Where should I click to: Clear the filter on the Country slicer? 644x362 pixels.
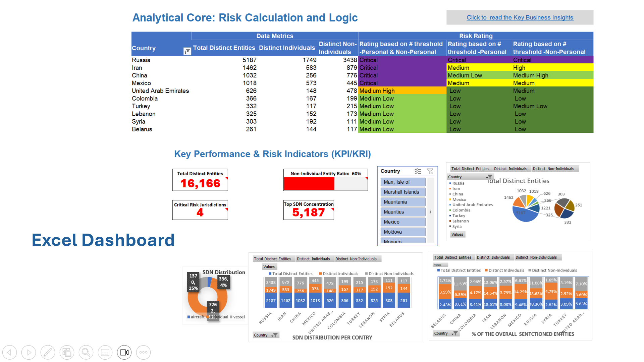click(430, 171)
